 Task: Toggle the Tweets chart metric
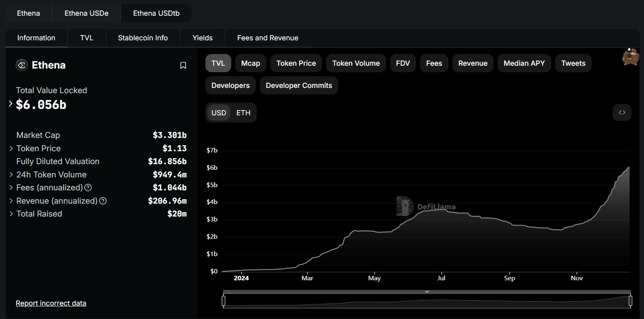tap(573, 63)
